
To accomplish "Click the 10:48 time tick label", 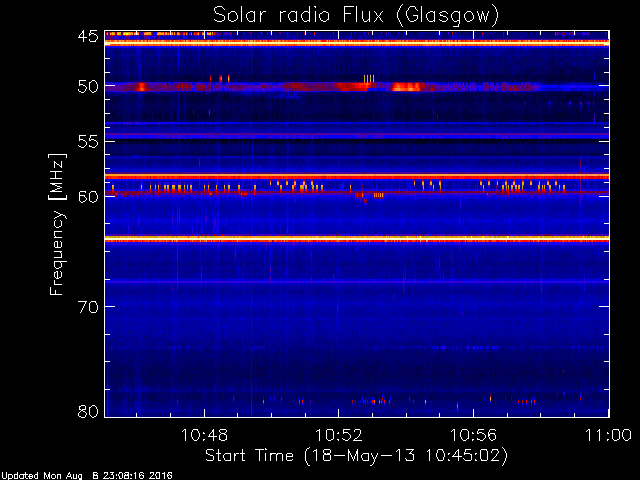I will coord(204,435).
